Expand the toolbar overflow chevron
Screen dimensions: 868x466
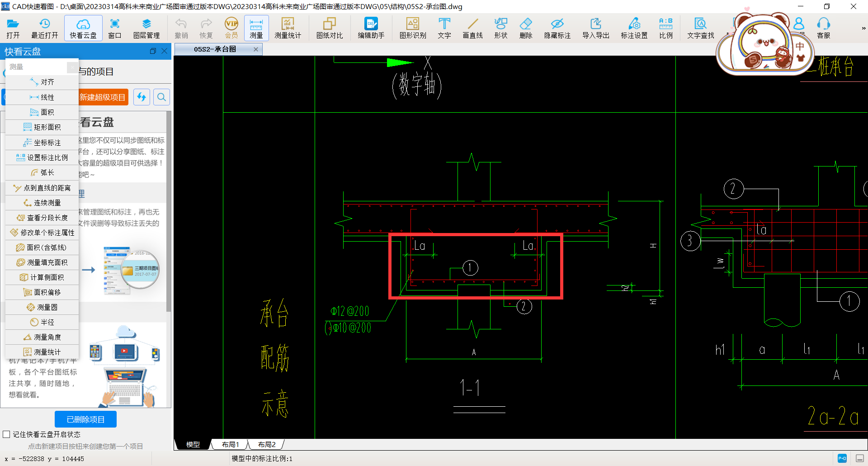[863, 28]
